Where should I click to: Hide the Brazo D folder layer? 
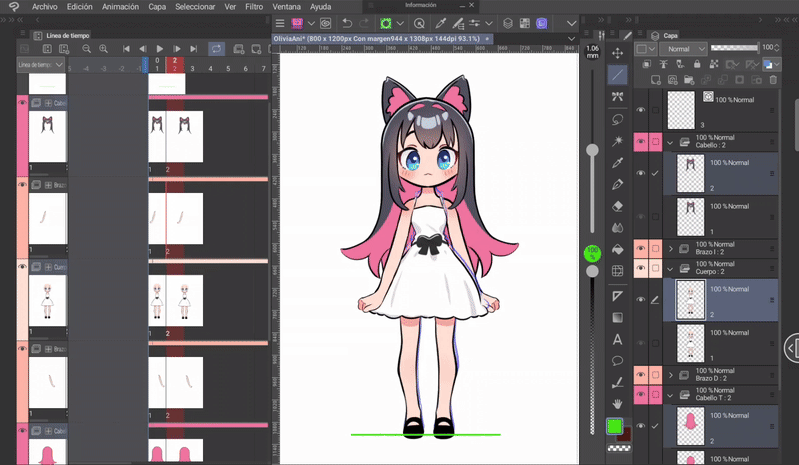[641, 375]
